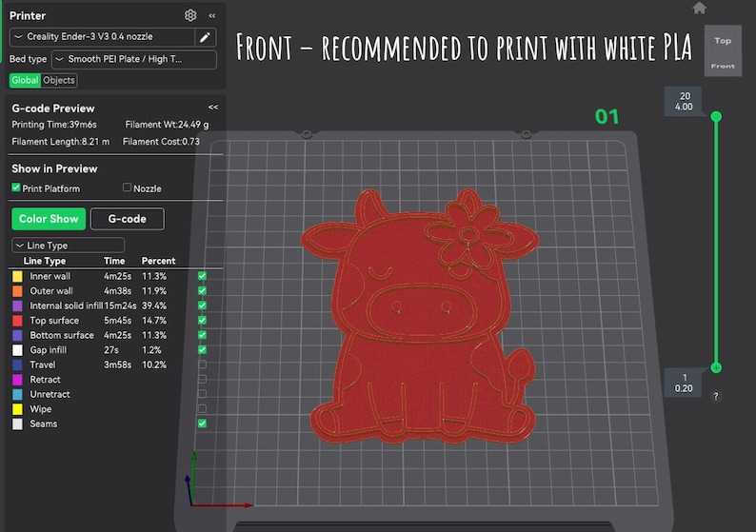
Task: Uncheck the Print Platform checkbox
Action: pyautogui.click(x=16, y=187)
